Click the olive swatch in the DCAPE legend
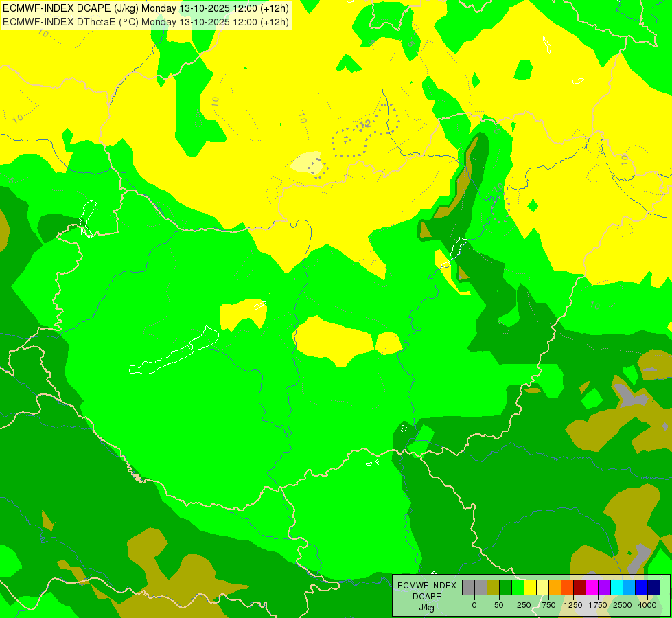 tap(494, 587)
